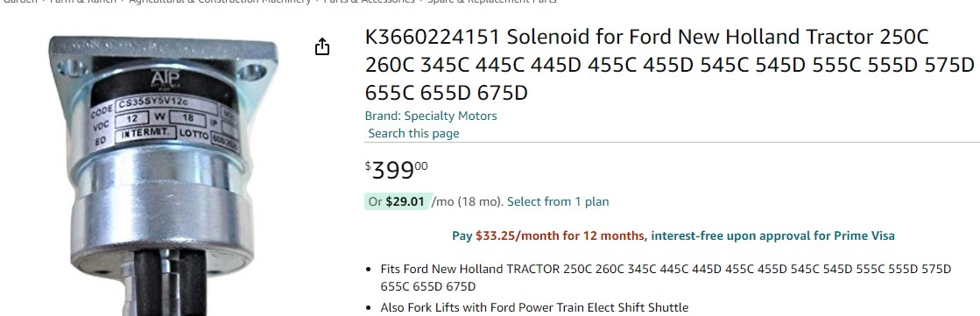Open the Select from 1 plan link

point(558,201)
